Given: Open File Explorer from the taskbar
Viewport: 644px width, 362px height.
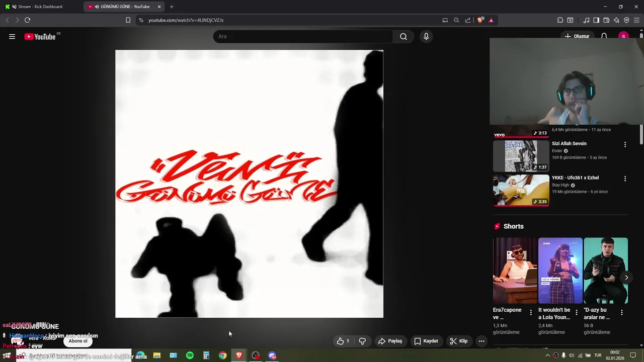Looking at the screenshot, I should coord(157,355).
